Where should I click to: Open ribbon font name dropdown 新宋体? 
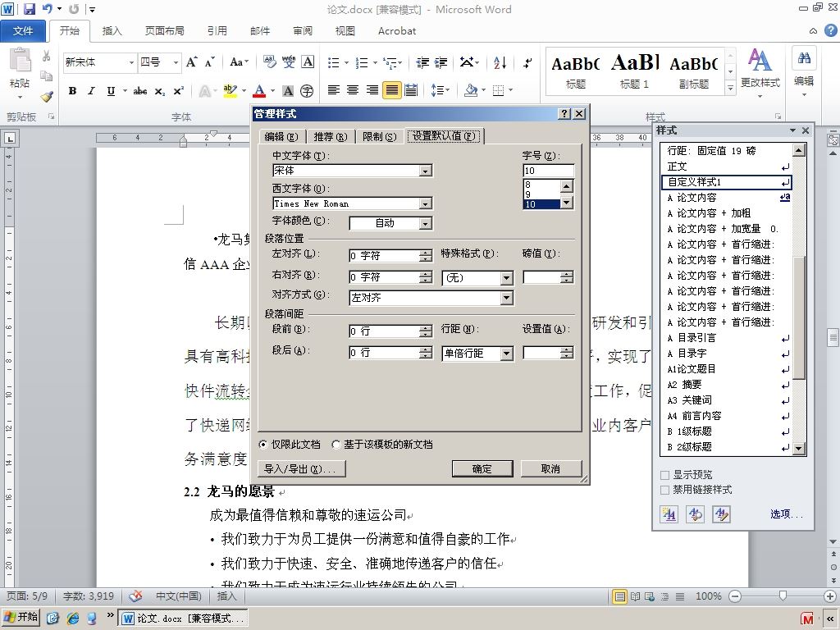[131, 62]
